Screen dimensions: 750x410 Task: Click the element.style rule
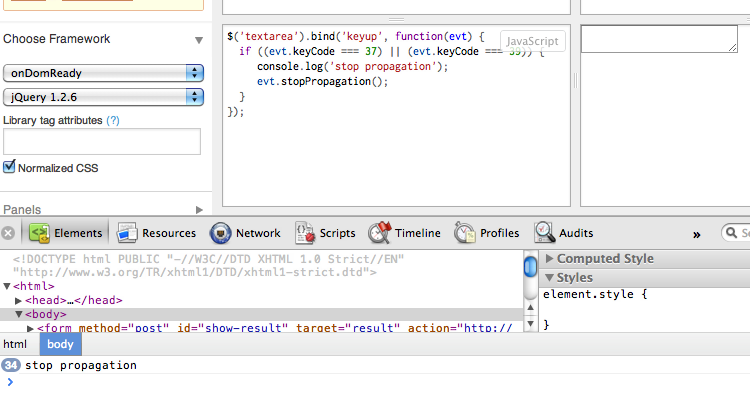click(x=595, y=294)
